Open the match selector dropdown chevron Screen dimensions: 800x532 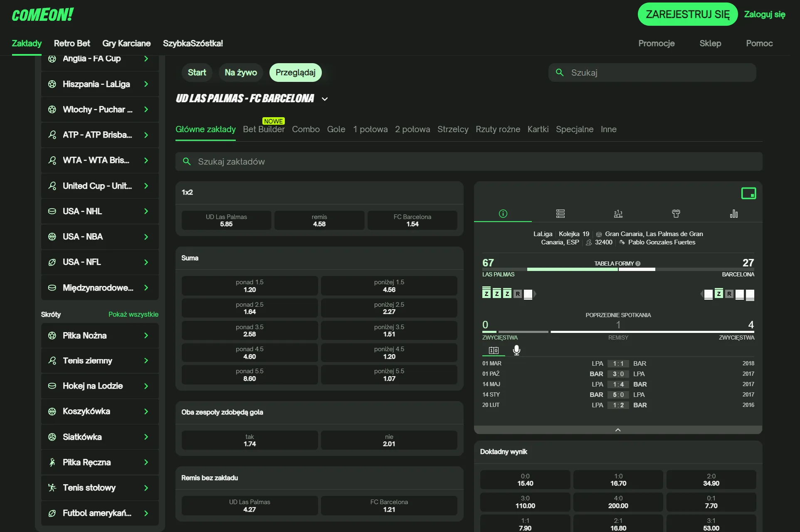(x=325, y=99)
